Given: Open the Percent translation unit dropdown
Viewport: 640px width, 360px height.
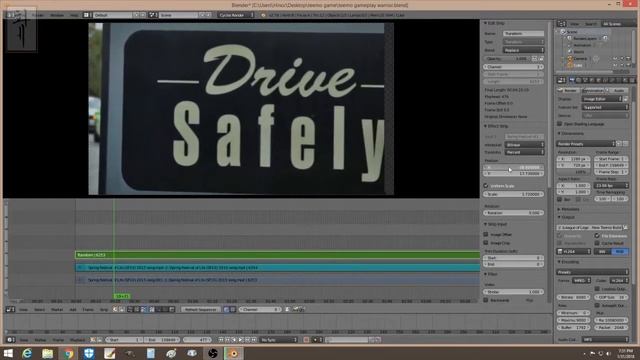Looking at the screenshot, I should [524, 152].
